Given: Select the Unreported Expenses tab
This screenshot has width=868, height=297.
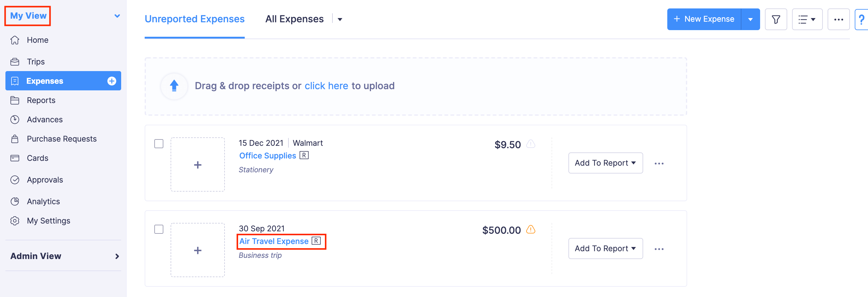Looking at the screenshot, I should click(x=194, y=19).
